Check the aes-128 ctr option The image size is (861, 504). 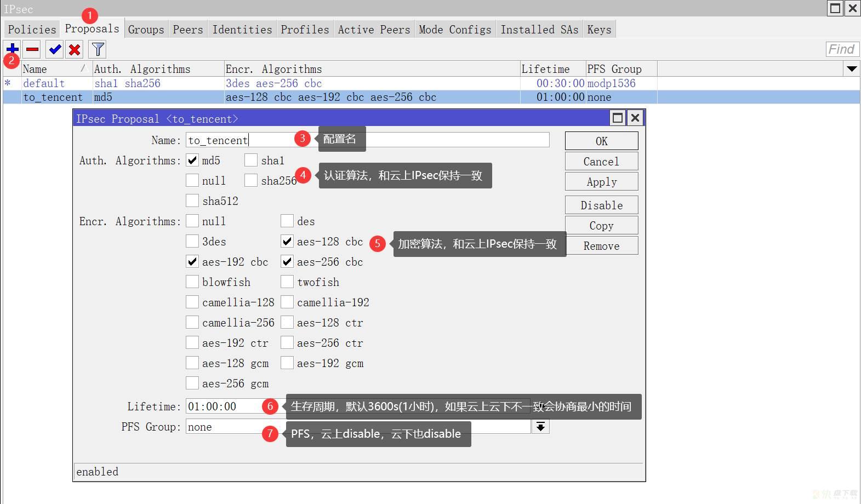(x=287, y=322)
